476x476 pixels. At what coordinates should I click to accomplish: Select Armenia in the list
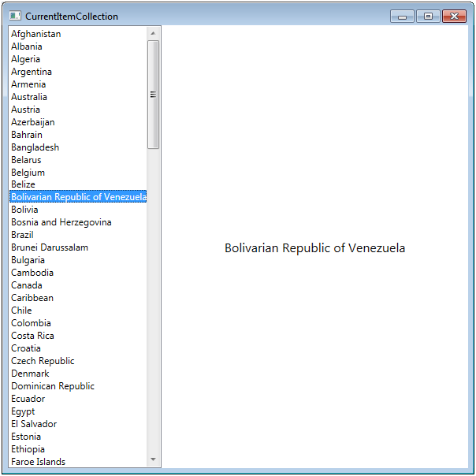78,84
